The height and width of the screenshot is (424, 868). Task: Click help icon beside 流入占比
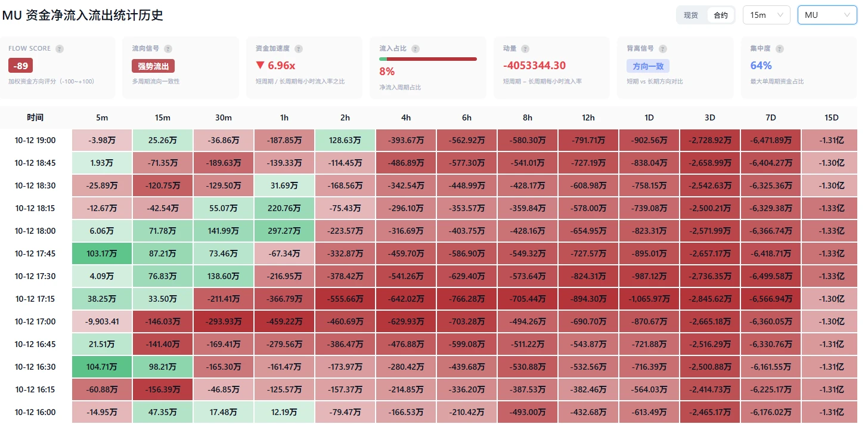416,49
